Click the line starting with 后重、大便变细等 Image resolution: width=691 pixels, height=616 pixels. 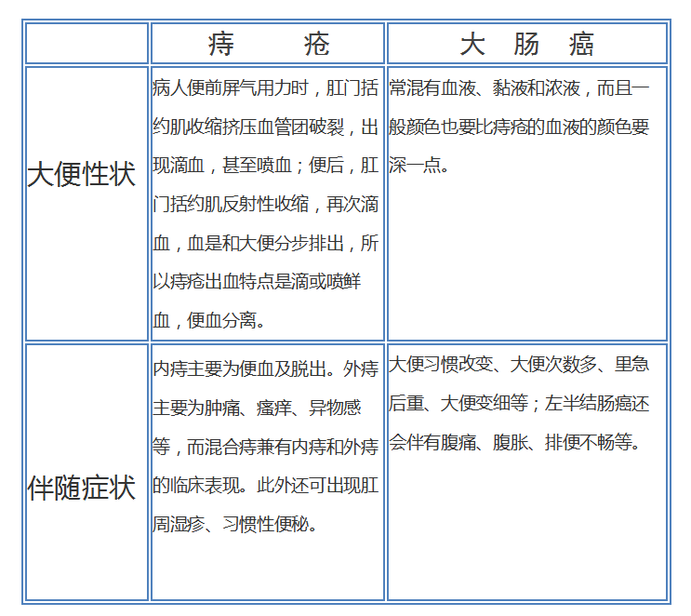click(520, 404)
